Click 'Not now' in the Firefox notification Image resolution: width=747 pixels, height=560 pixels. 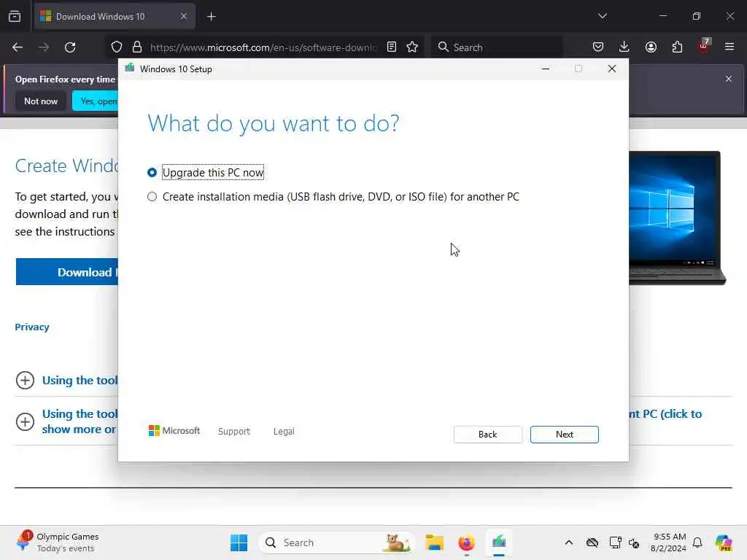coord(41,101)
